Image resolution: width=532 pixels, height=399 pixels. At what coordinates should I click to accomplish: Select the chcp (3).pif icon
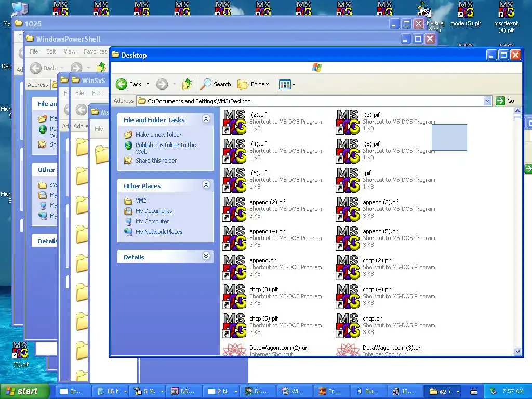[x=234, y=297]
